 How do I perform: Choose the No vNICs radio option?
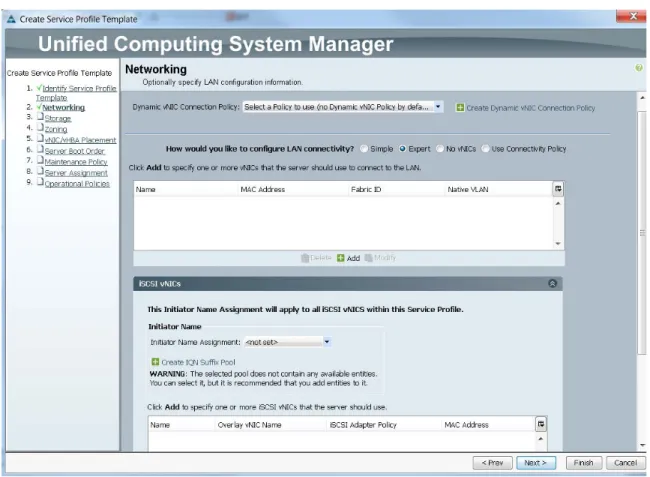click(x=440, y=148)
